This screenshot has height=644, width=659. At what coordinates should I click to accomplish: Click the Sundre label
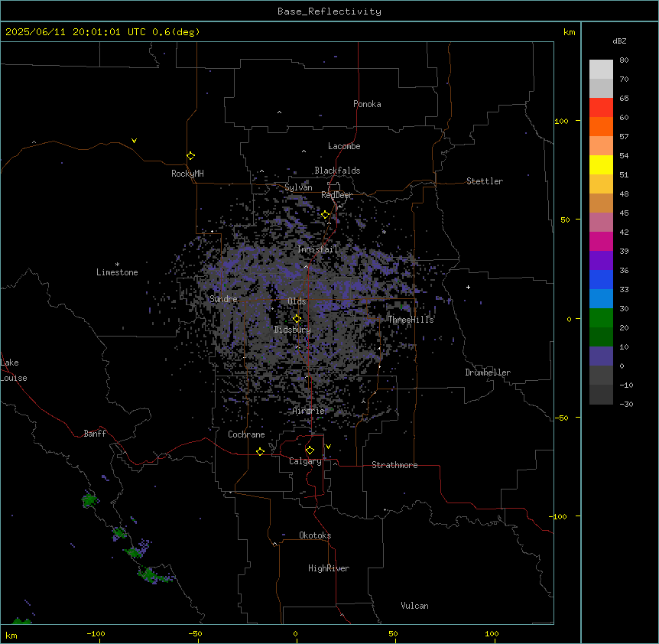[223, 299]
